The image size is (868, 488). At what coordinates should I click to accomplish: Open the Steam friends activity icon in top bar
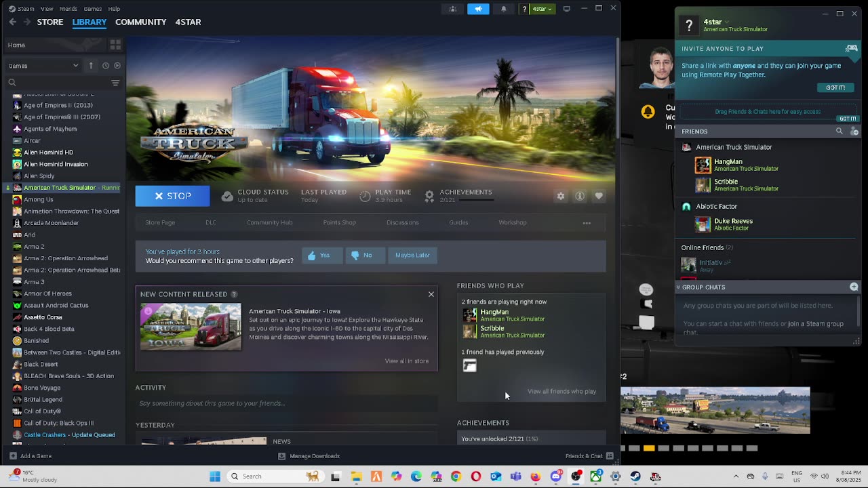pos(453,9)
